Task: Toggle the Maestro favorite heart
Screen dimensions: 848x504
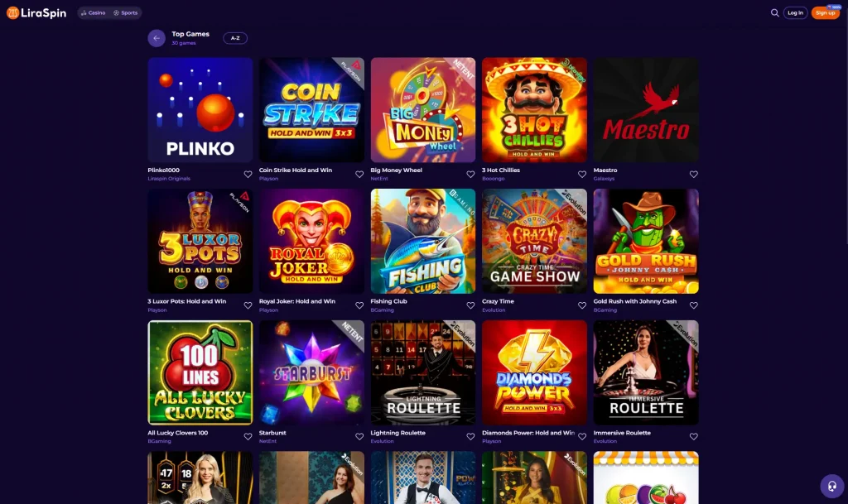Action: coord(693,175)
